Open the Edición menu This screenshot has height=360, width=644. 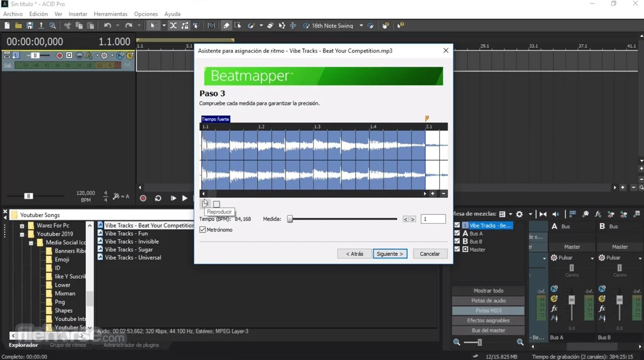(39, 14)
